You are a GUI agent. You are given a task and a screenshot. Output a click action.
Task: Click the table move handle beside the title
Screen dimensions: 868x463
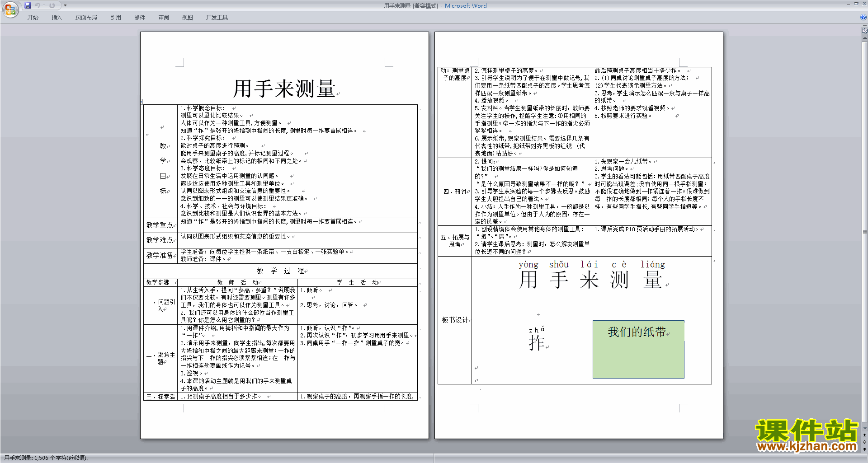142,102
